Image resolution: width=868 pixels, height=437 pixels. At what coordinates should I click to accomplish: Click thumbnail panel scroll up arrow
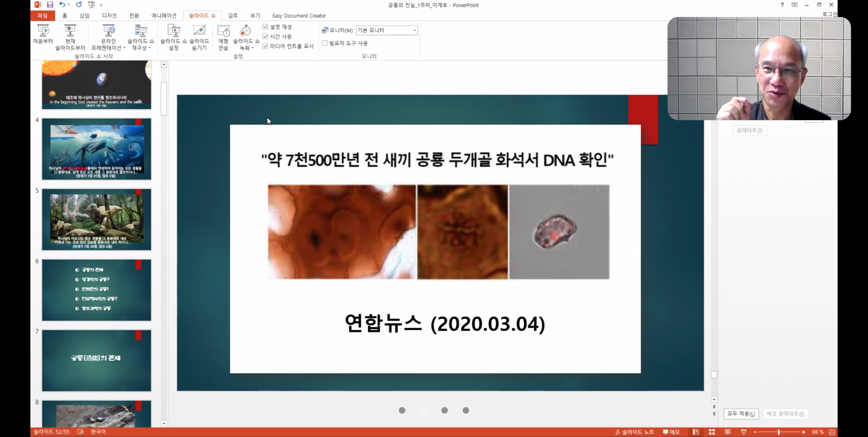164,65
